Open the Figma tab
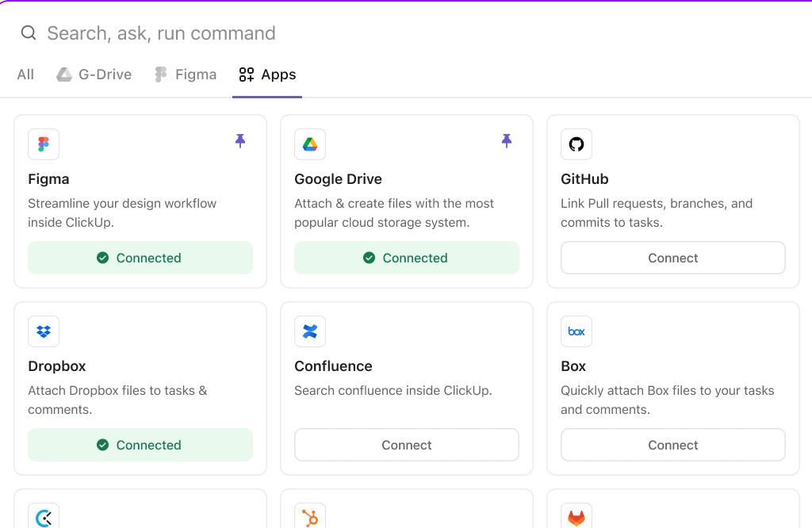The height and width of the screenshot is (528, 812). pyautogui.click(x=186, y=75)
